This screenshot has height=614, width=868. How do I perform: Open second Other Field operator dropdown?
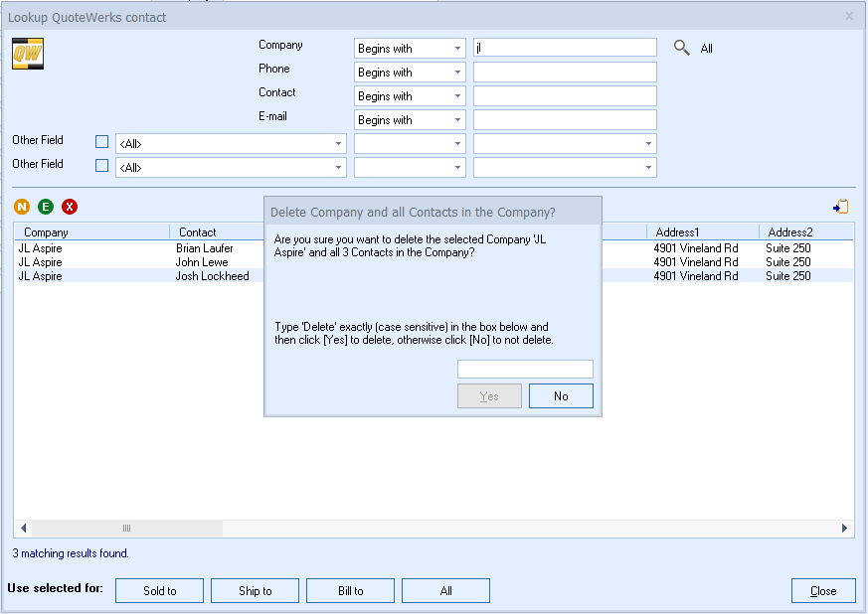(x=410, y=167)
